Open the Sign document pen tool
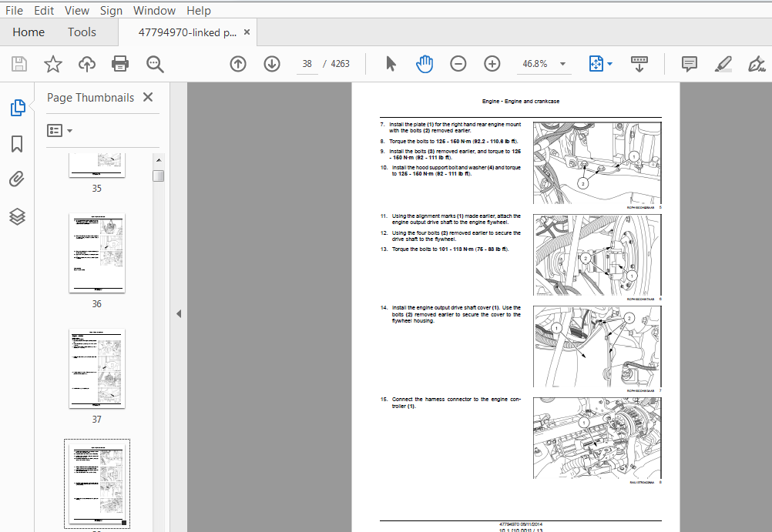This screenshot has width=772, height=532. click(x=756, y=64)
